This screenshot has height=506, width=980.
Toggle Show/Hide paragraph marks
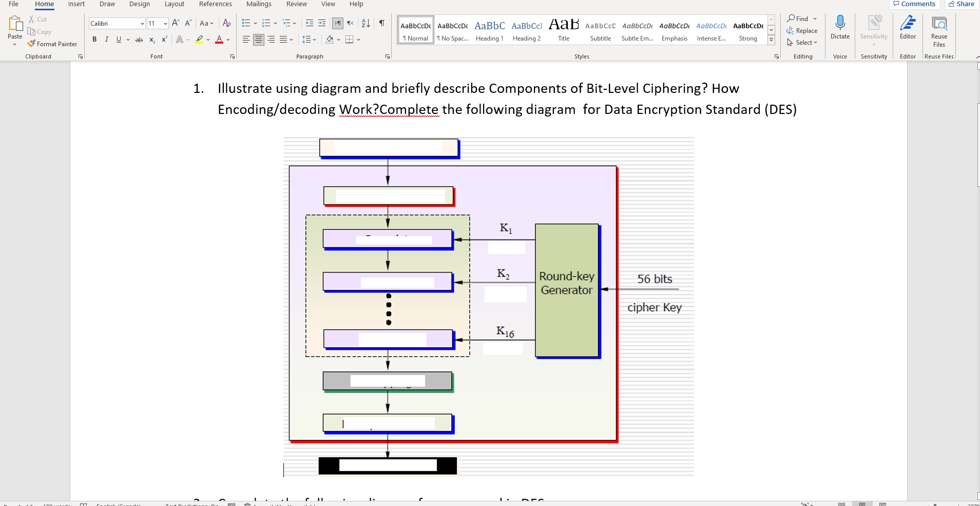point(381,23)
